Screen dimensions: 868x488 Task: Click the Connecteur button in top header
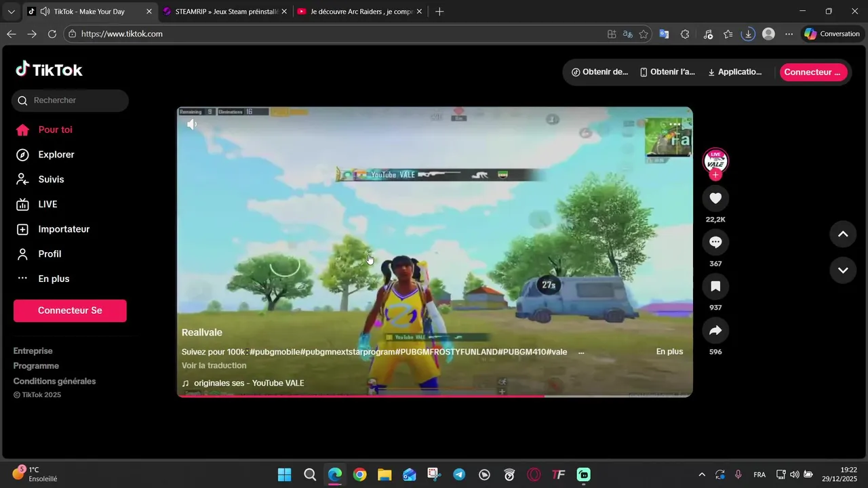813,72
